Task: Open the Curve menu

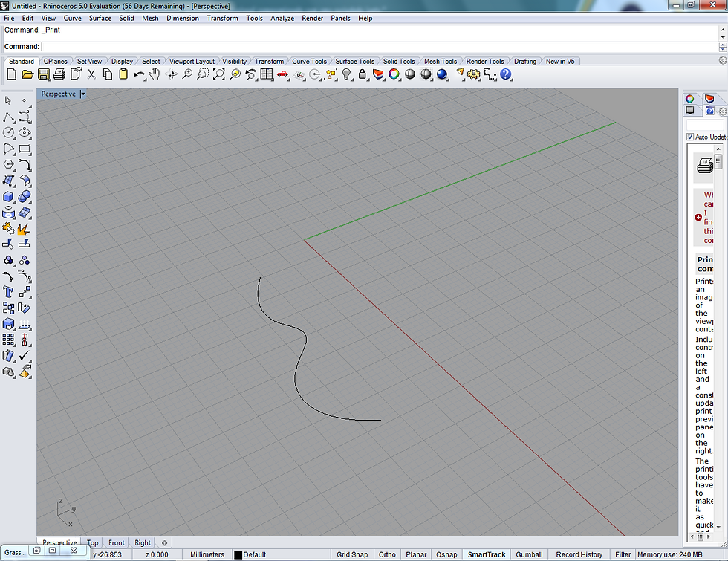Action: [73, 18]
